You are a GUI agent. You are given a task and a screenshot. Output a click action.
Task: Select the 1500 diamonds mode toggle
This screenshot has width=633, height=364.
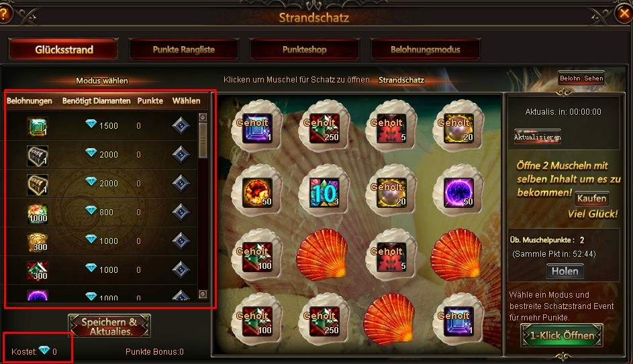181,126
